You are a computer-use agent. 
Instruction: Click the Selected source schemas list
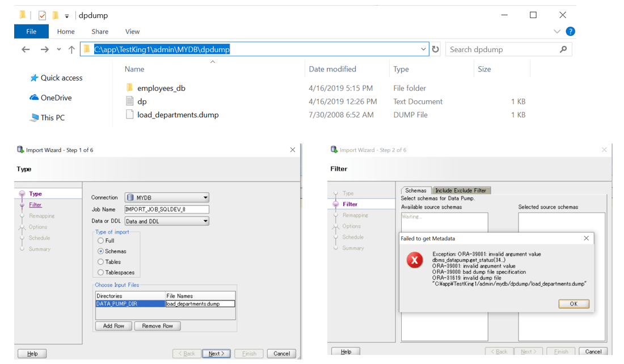tap(562, 277)
